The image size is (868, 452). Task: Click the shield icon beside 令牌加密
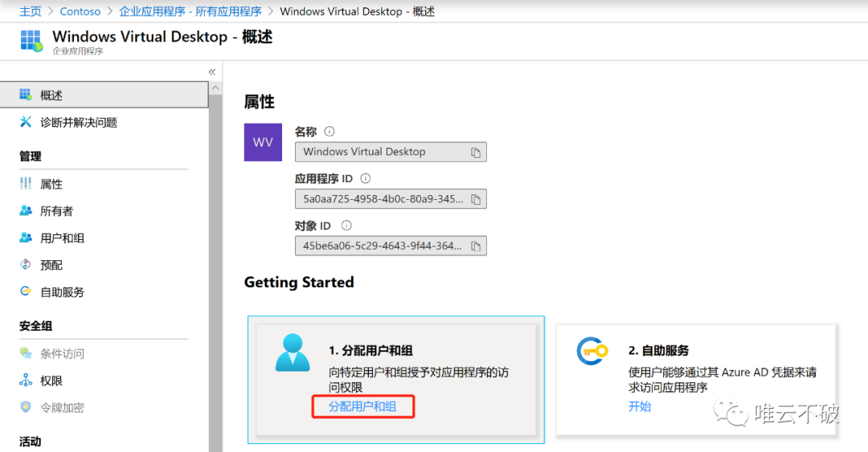pos(26,406)
